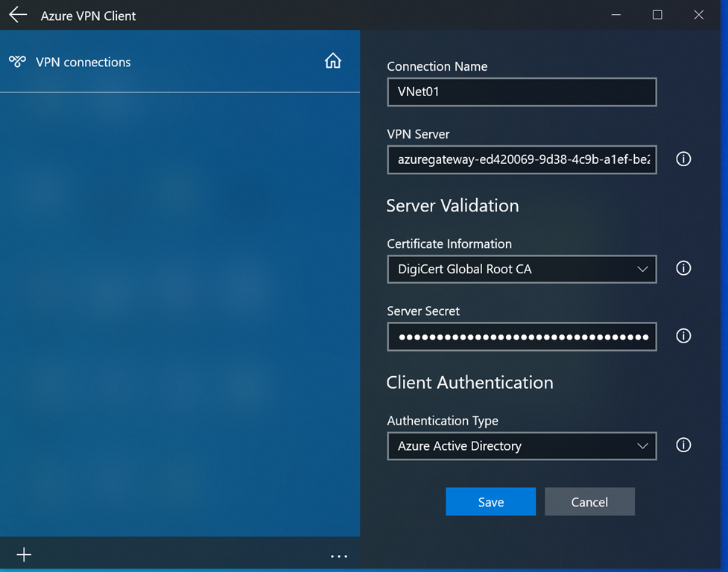Show info for Authentication Type
The image size is (728, 572).
tap(683, 445)
